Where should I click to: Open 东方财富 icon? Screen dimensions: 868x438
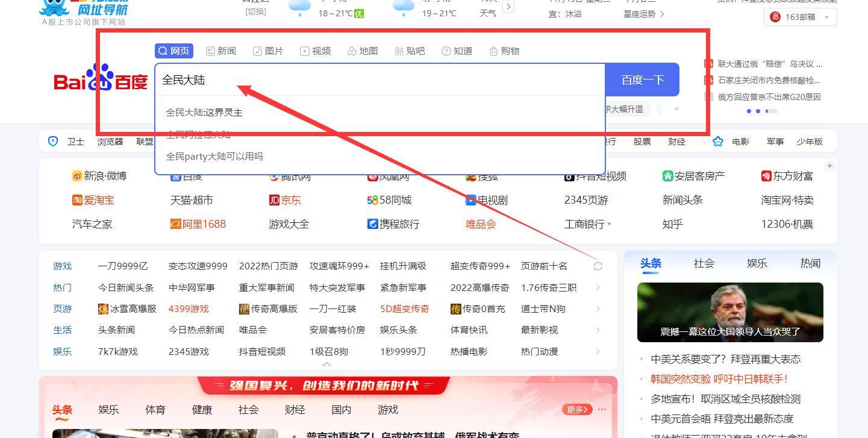coord(766,176)
